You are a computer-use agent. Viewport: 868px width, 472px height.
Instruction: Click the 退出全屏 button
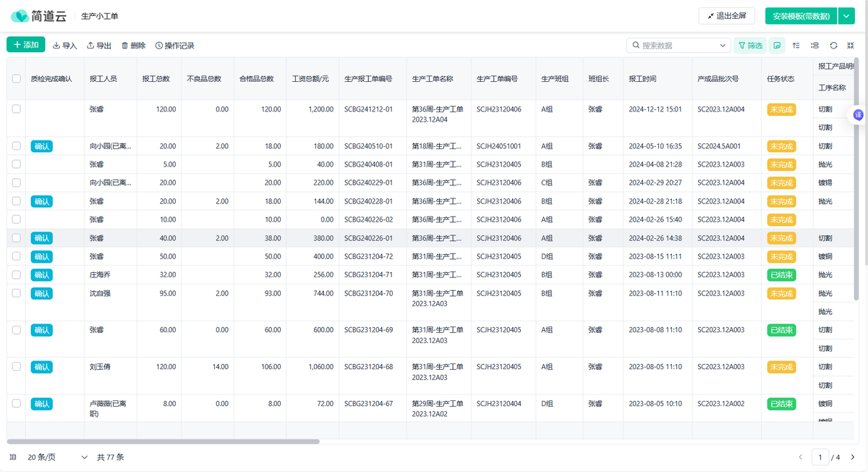[x=726, y=16]
